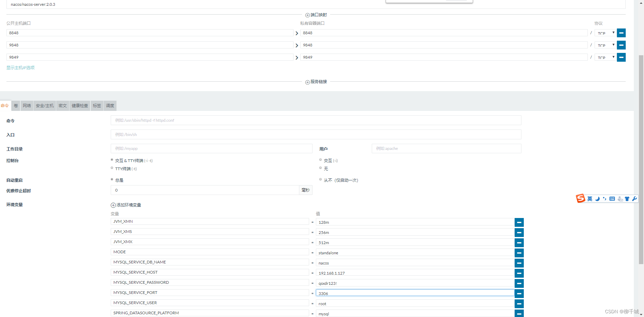Switch to the 健康检查 tab
This screenshot has width=644, height=317.
[x=80, y=106]
